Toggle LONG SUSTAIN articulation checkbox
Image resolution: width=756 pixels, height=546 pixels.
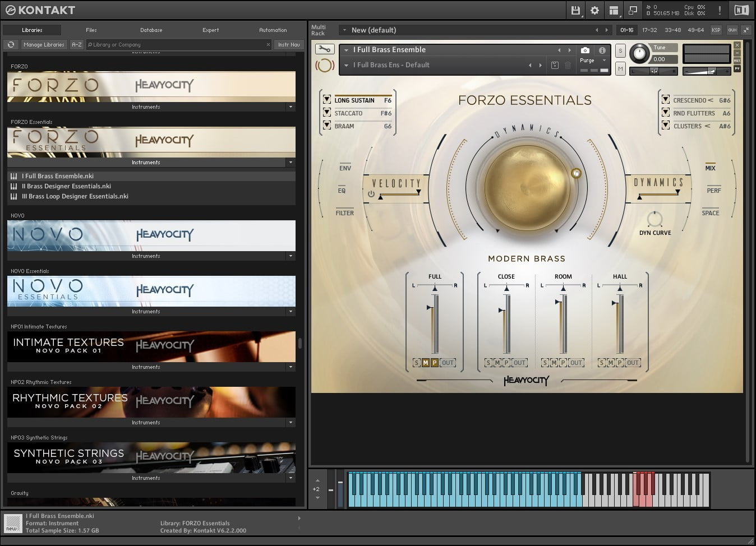(x=326, y=100)
